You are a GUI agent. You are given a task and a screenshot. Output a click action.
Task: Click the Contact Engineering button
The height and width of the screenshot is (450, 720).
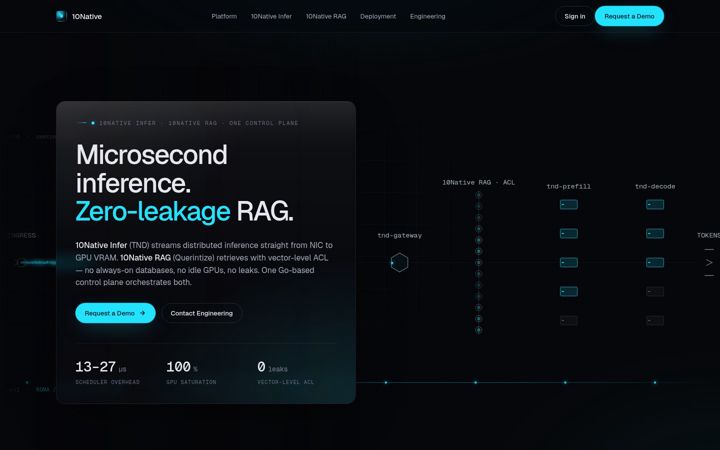tap(202, 313)
